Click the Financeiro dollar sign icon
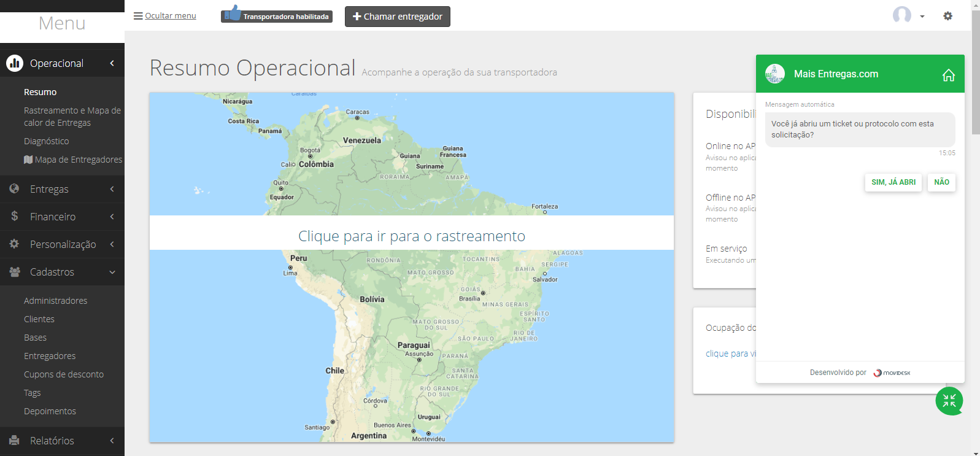This screenshot has height=456, width=980. pyautogui.click(x=14, y=216)
